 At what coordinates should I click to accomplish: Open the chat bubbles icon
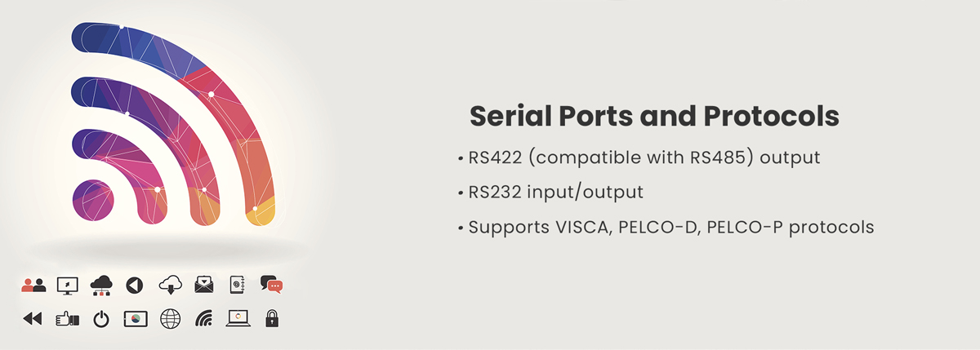tap(272, 285)
